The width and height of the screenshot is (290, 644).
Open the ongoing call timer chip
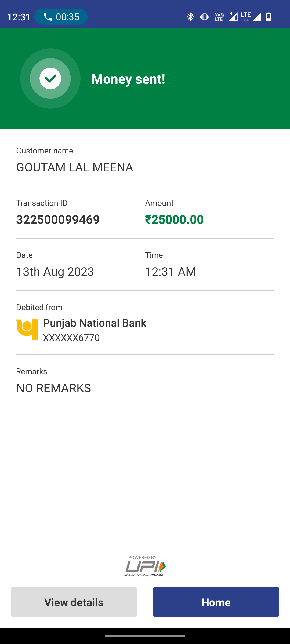click(x=61, y=17)
